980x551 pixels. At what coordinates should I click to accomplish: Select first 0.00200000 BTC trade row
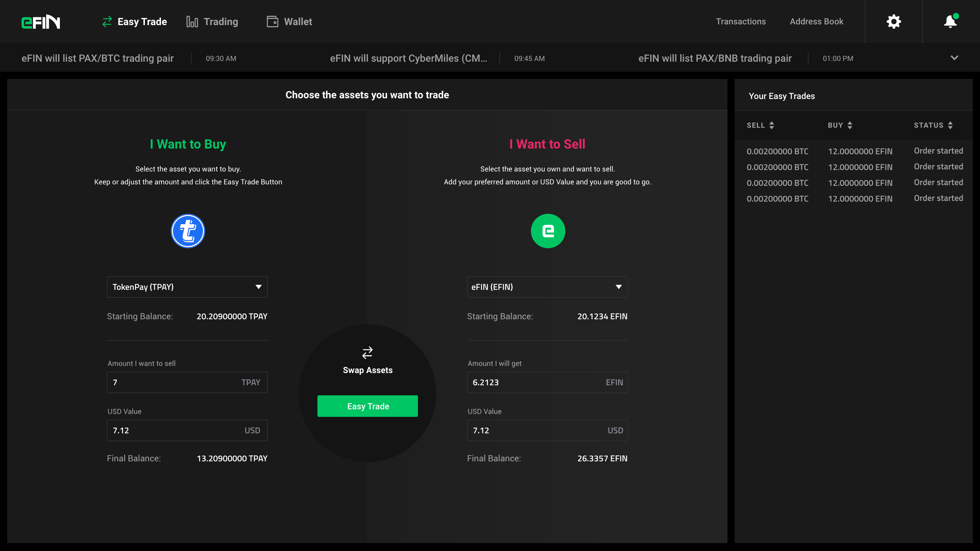(x=855, y=151)
